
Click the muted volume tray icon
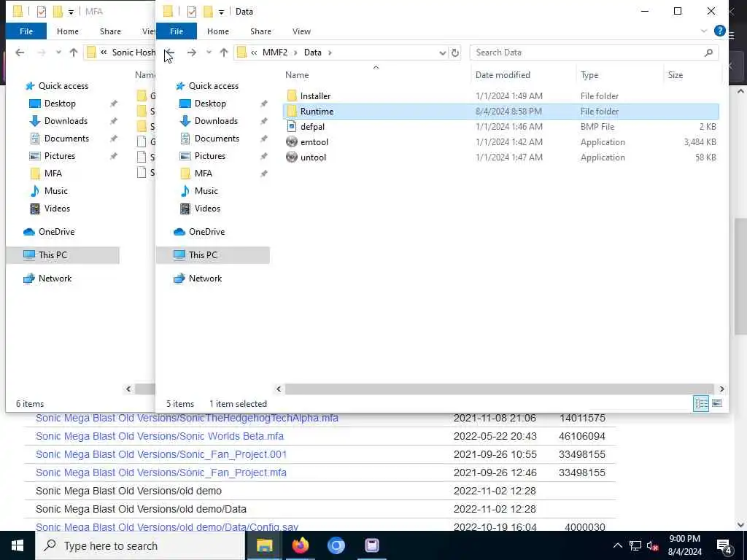[652, 545]
